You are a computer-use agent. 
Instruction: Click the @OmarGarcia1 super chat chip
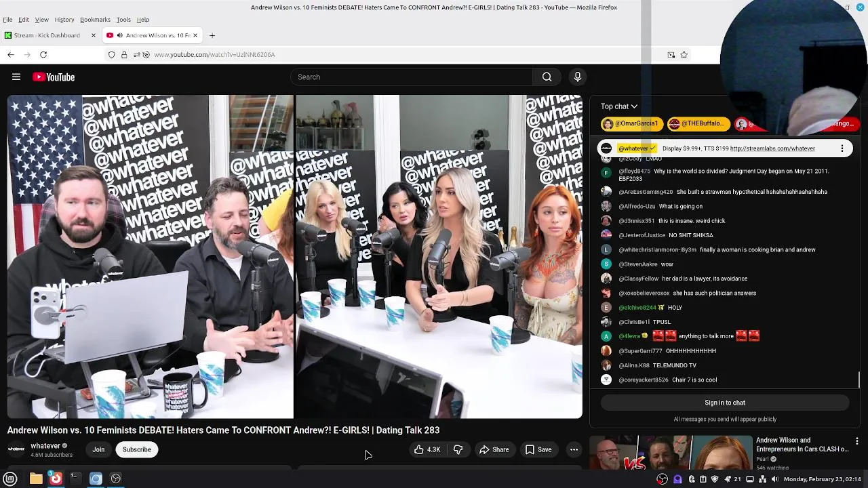[631, 124]
